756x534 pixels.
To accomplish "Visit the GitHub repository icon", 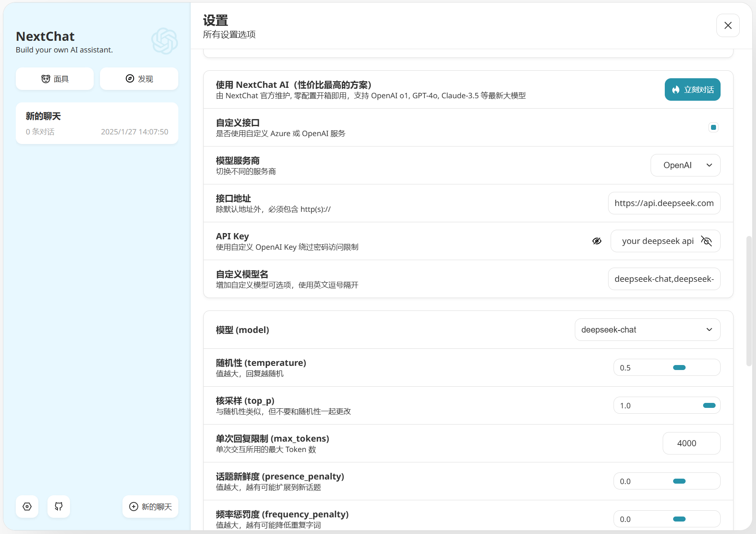I will click(x=58, y=507).
